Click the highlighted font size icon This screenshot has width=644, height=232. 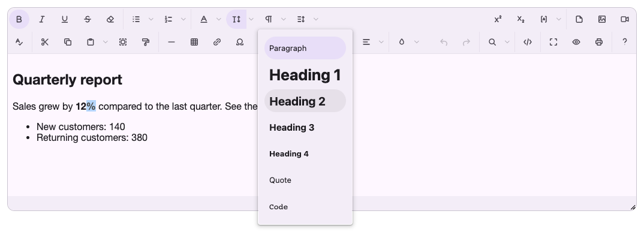click(236, 19)
